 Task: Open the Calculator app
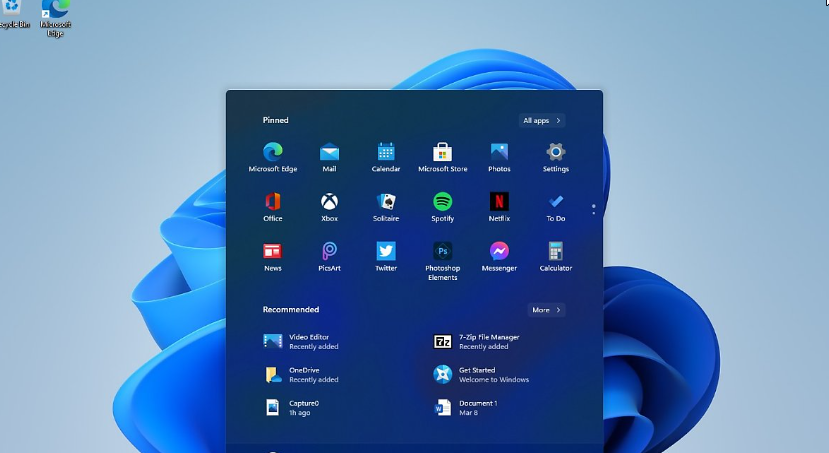(556, 256)
